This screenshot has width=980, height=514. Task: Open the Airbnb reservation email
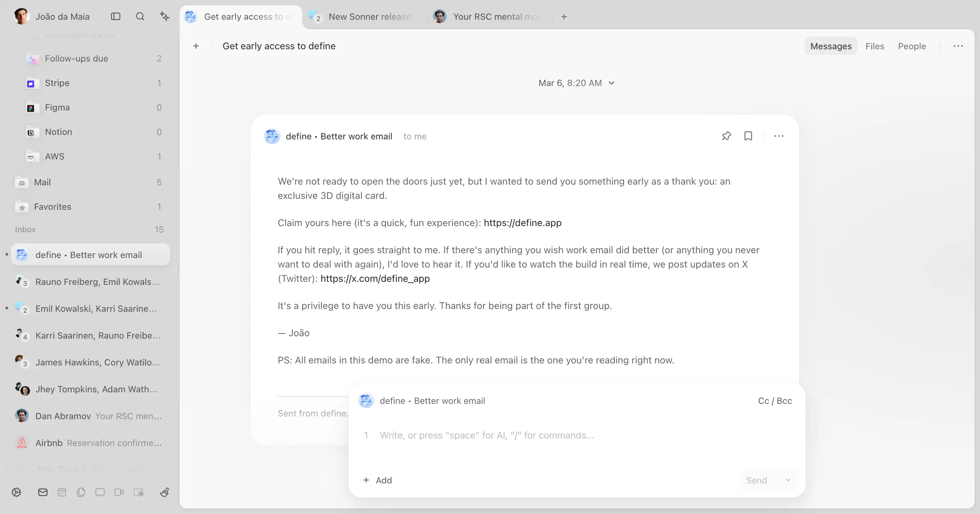coord(91,443)
